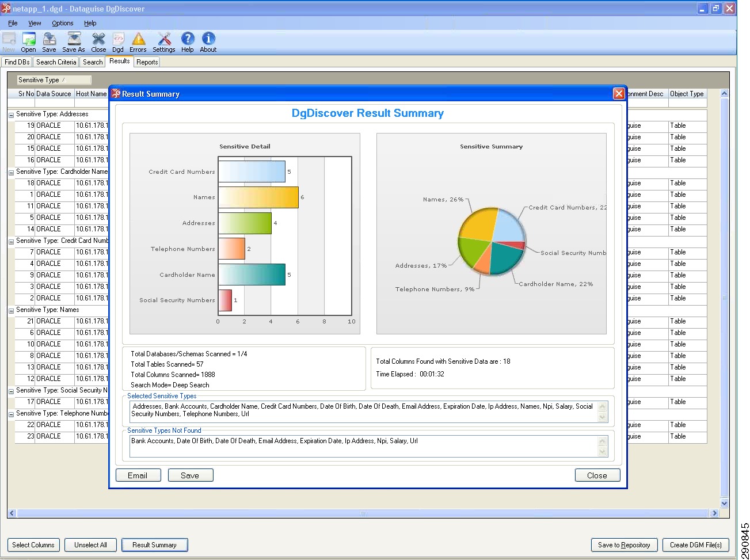Click vertical scrollbar down arrow in results grid

(x=725, y=503)
